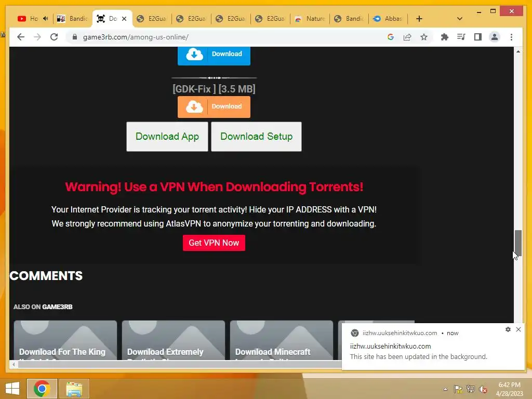
Task: Click the Get VPN Now button
Action: (x=214, y=243)
